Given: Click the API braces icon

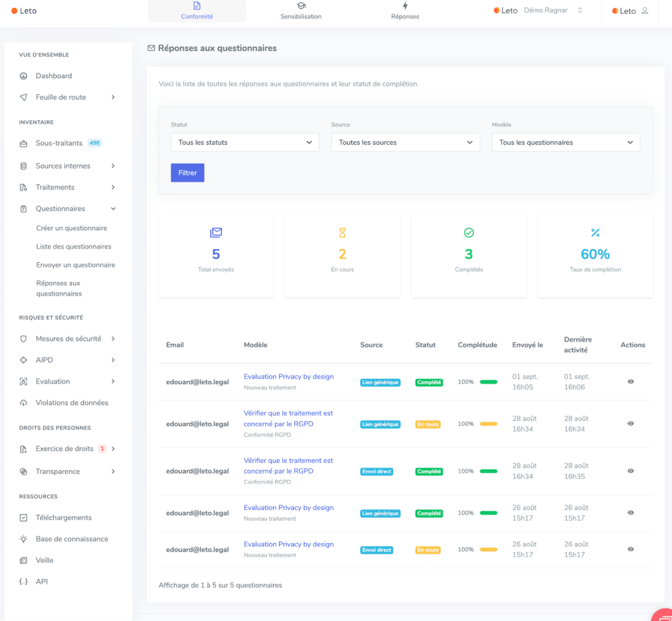Looking at the screenshot, I should (24, 582).
